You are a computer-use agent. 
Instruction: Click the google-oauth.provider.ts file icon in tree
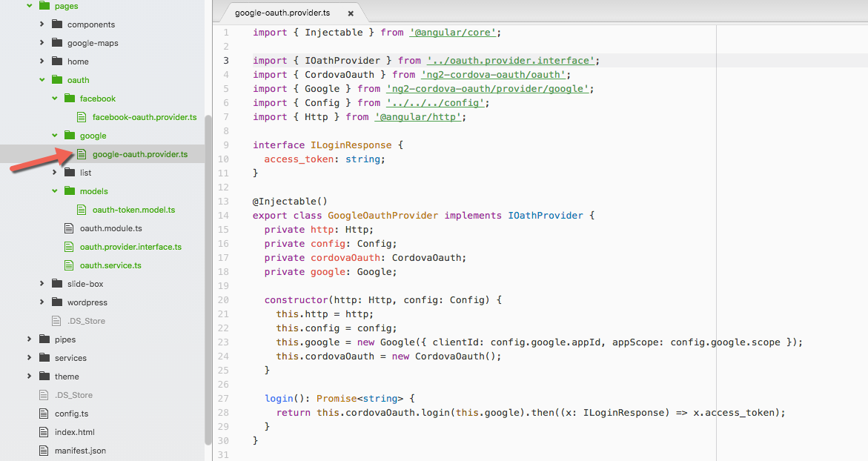82,154
